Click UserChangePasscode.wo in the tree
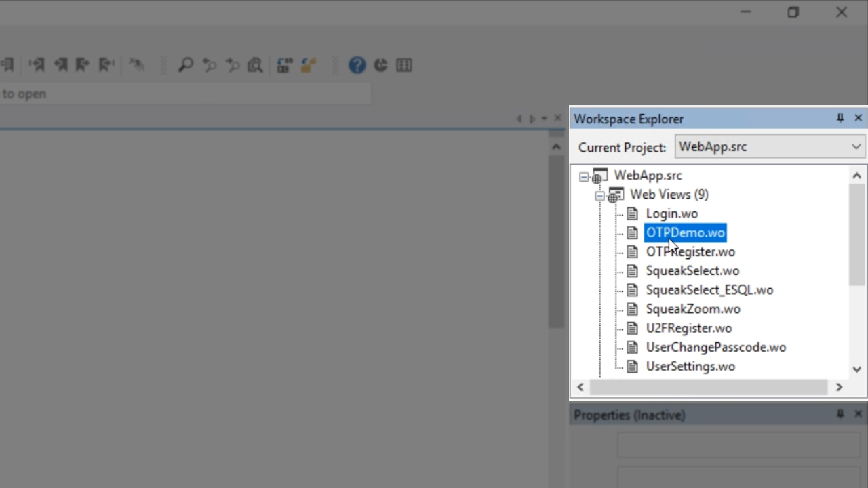Viewport: 868px width, 488px height. coord(715,347)
